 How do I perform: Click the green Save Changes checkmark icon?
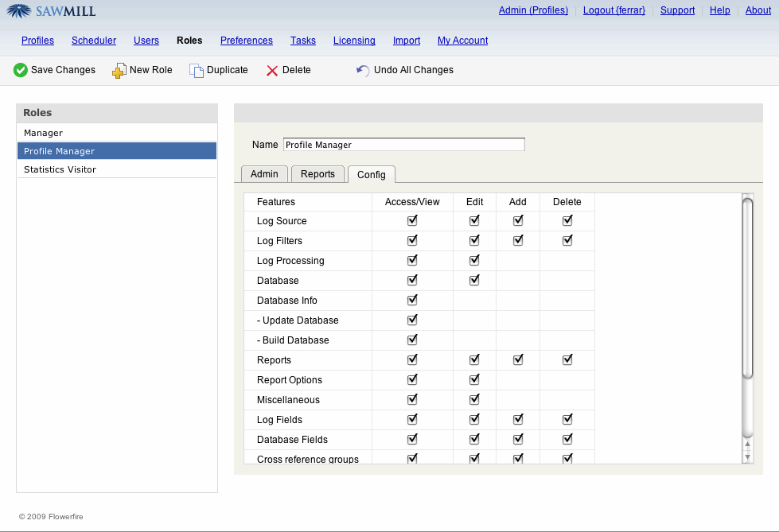coord(21,70)
